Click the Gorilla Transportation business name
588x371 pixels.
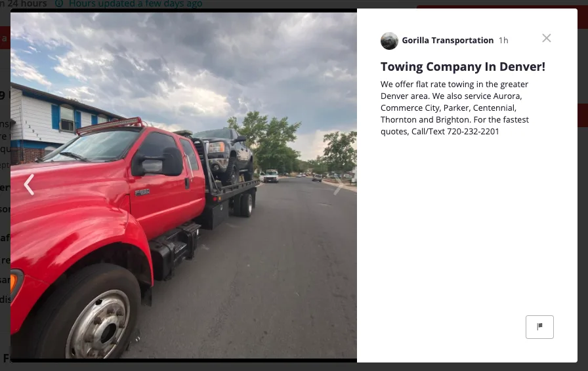(x=448, y=41)
